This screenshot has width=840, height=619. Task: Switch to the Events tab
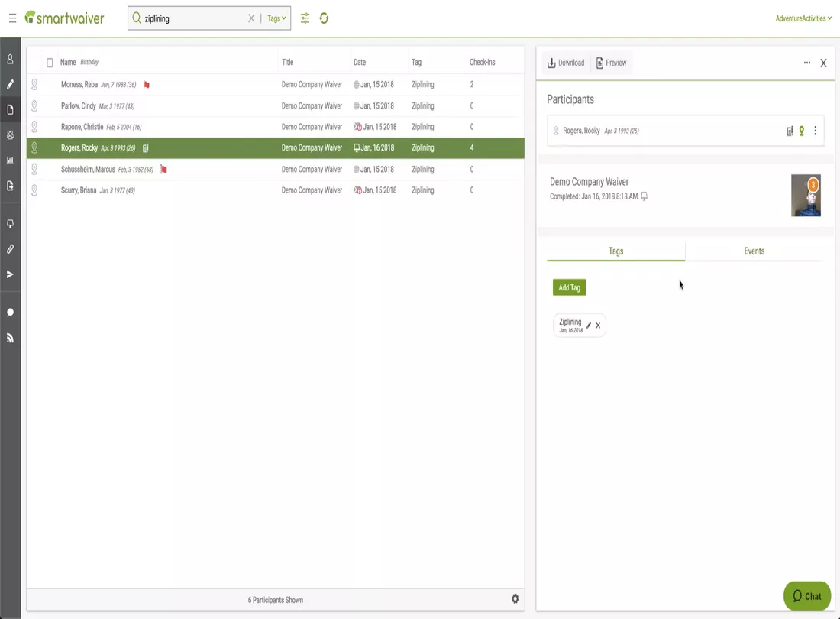pos(754,251)
